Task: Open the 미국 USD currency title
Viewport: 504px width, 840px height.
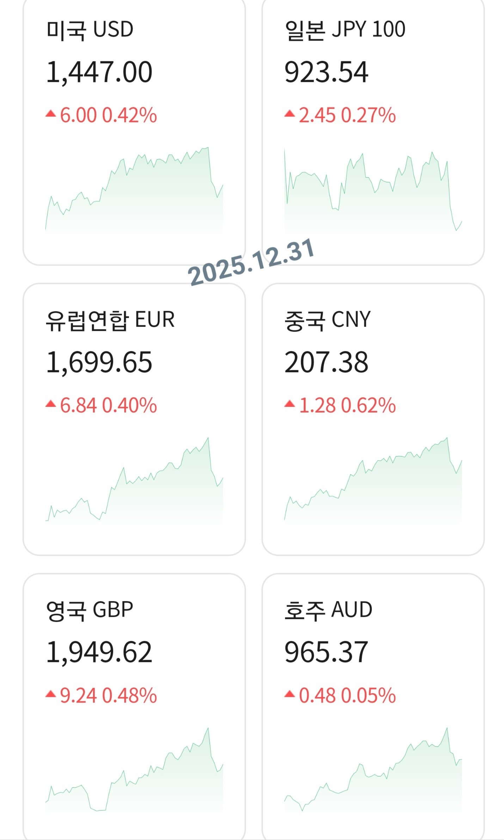Action: [x=90, y=29]
